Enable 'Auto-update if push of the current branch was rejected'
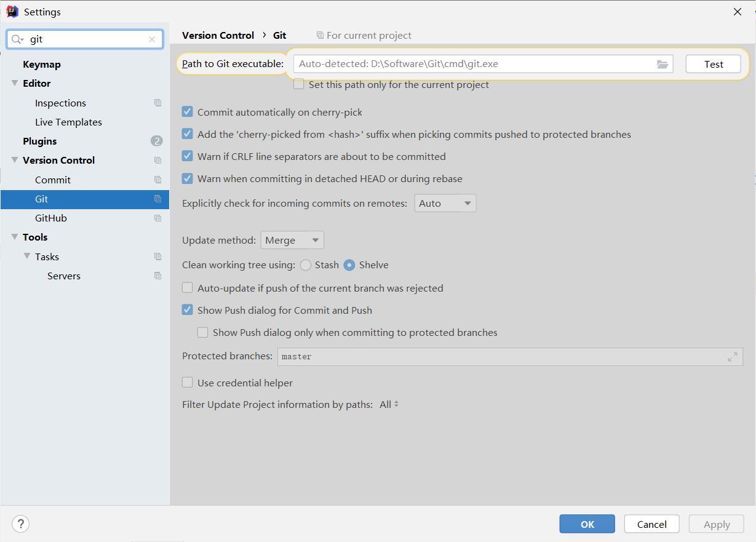Screen dimensions: 756x542 (x=188, y=288)
